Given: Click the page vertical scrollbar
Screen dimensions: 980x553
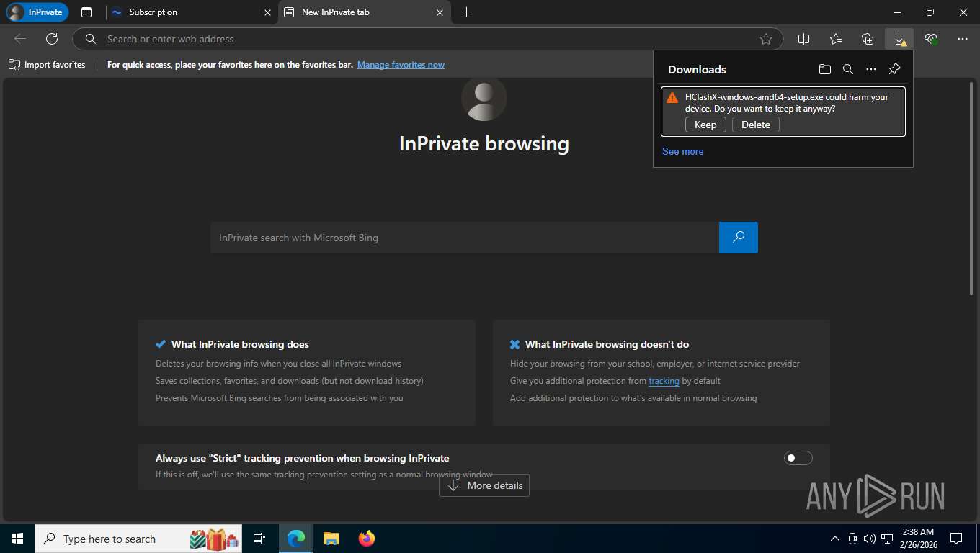Looking at the screenshot, I should tap(971, 187).
